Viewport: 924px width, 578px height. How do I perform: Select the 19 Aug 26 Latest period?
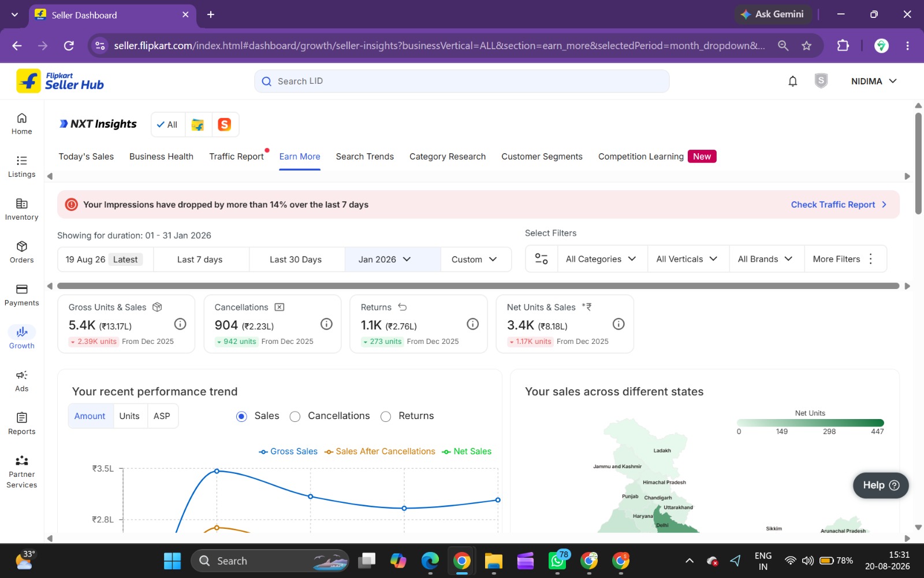pos(105,260)
